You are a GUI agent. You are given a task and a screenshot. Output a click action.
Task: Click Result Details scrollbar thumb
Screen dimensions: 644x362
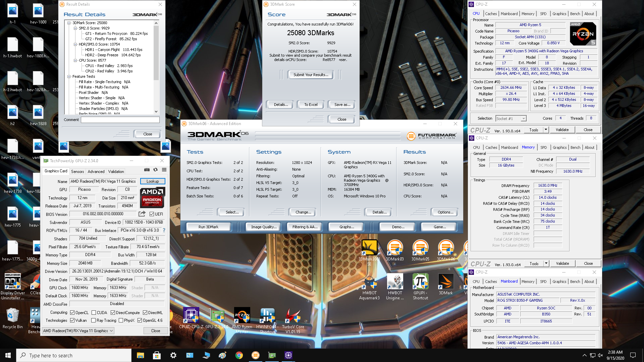[156, 53]
